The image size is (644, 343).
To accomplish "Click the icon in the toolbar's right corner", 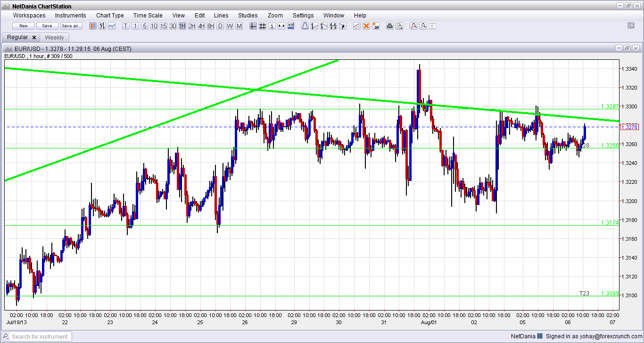I will click(x=631, y=25).
